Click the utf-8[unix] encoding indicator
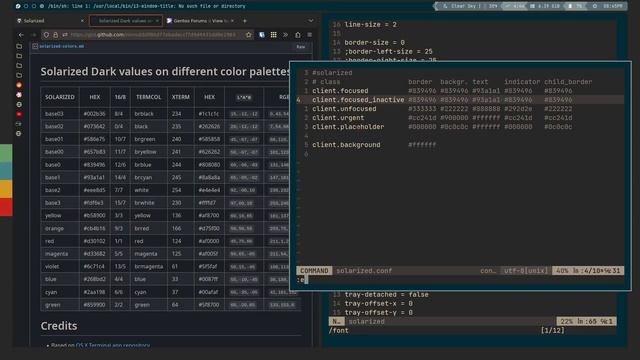This screenshot has width=640, height=360. pyautogui.click(x=526, y=271)
